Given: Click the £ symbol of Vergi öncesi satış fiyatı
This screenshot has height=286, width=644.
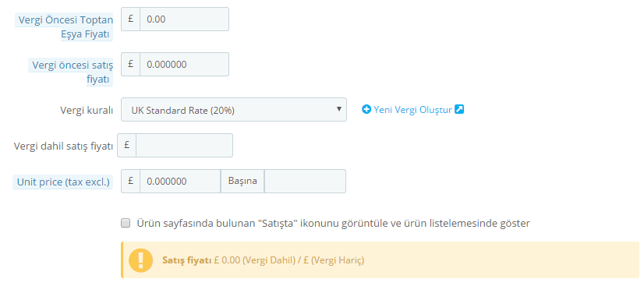Looking at the screenshot, I should pos(131,64).
